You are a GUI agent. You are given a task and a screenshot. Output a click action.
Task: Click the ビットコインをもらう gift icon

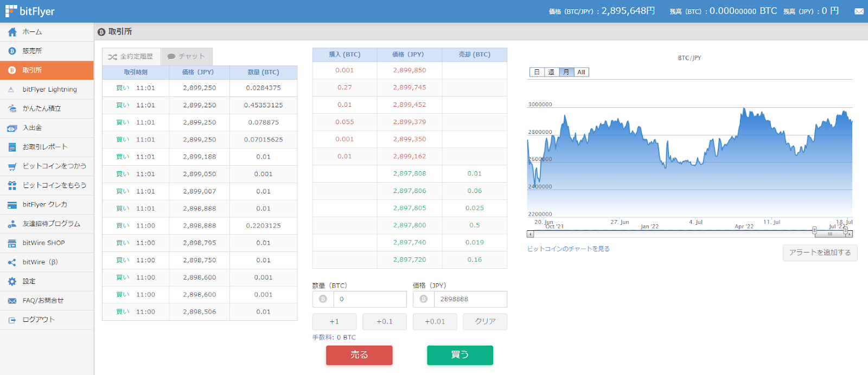[x=12, y=185]
